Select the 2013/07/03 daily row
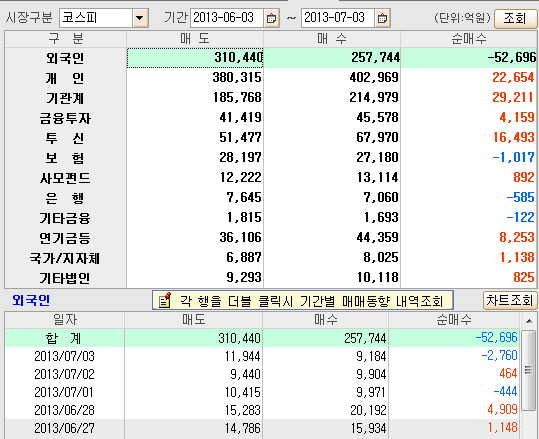539x439 pixels. pos(262,356)
